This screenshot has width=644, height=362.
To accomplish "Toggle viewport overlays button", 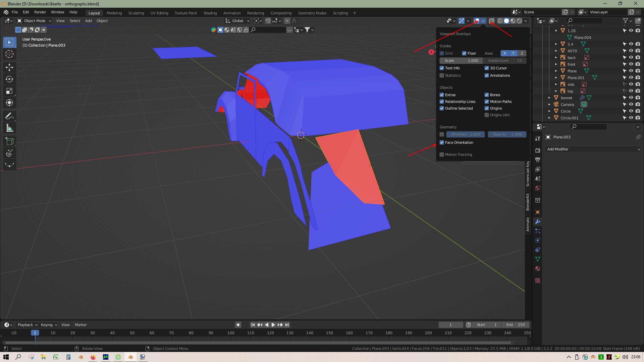I will [x=476, y=21].
